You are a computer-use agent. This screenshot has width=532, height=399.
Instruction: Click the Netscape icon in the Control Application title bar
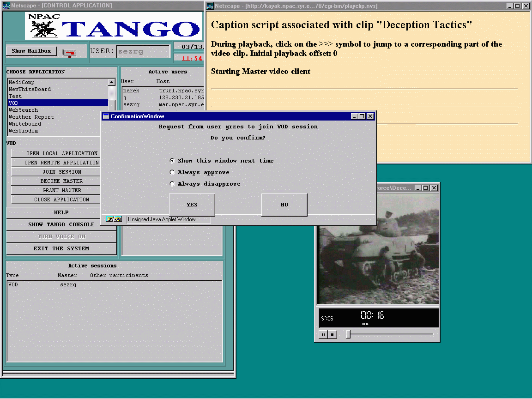pyautogui.click(x=6, y=6)
